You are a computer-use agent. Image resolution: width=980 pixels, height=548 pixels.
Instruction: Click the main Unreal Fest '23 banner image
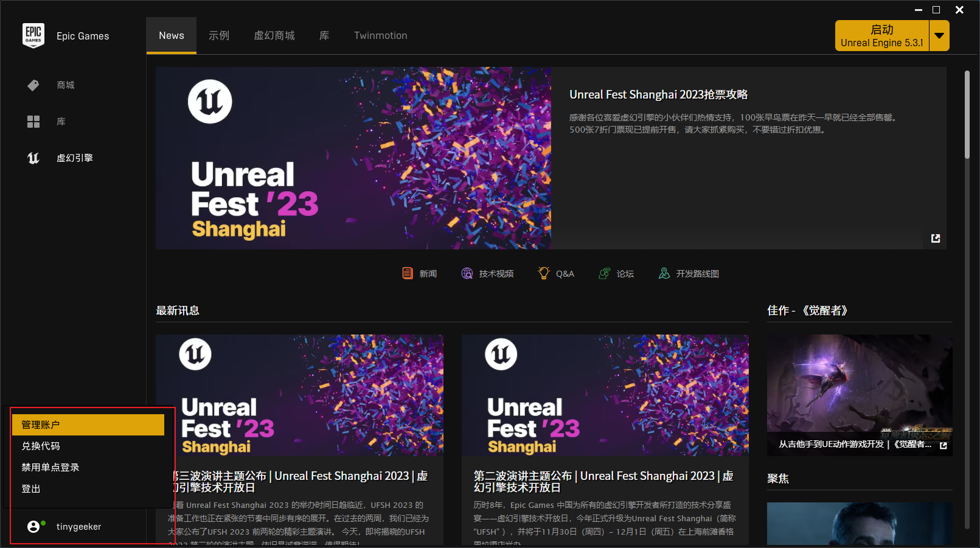point(353,158)
